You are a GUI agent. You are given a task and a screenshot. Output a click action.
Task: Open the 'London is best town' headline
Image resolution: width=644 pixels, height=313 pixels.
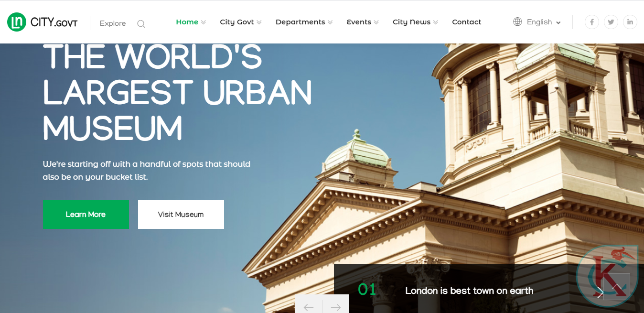[x=469, y=291]
